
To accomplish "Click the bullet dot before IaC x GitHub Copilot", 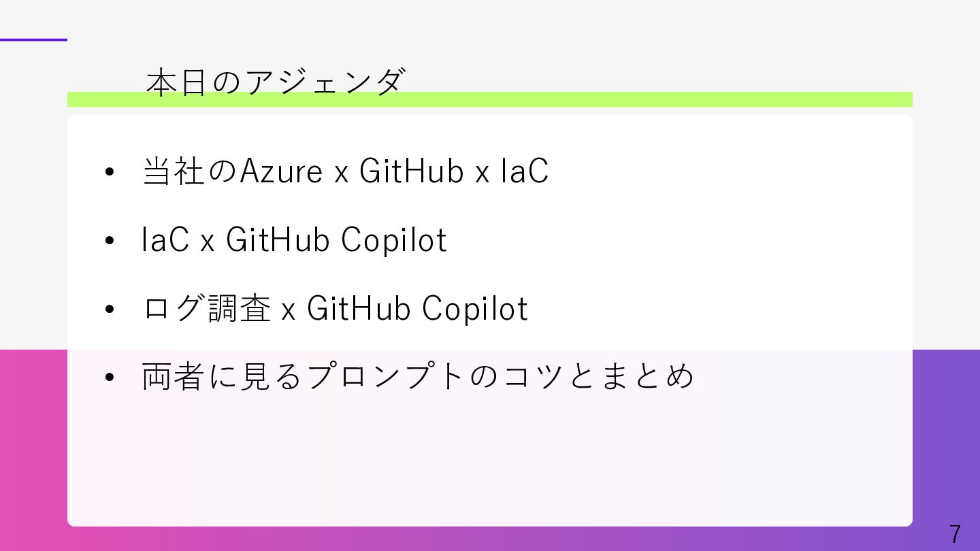I will click(x=109, y=241).
